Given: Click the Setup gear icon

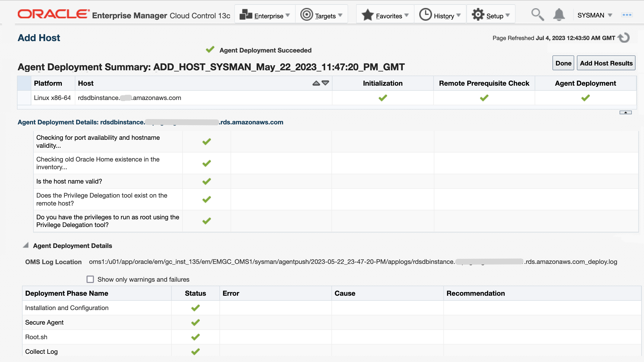Looking at the screenshot, I should click(478, 15).
